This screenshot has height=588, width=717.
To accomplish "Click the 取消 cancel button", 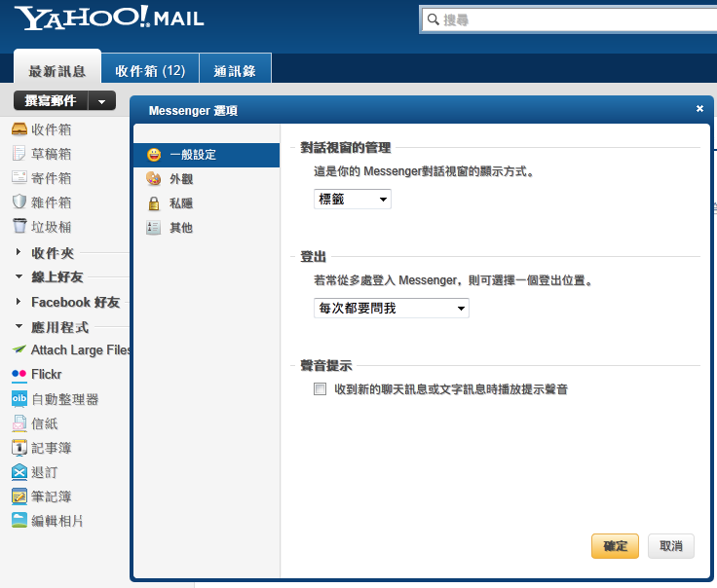I will (x=671, y=546).
